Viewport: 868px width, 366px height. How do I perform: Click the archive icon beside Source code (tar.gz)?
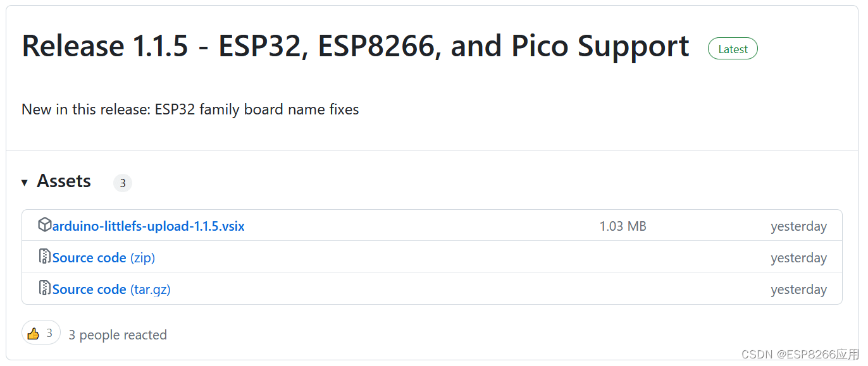coord(44,288)
